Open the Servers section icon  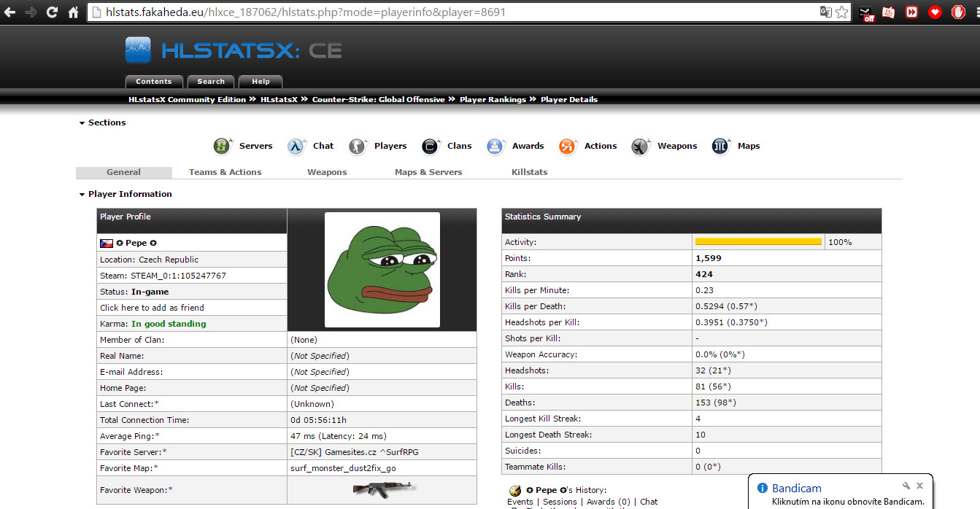[223, 147]
